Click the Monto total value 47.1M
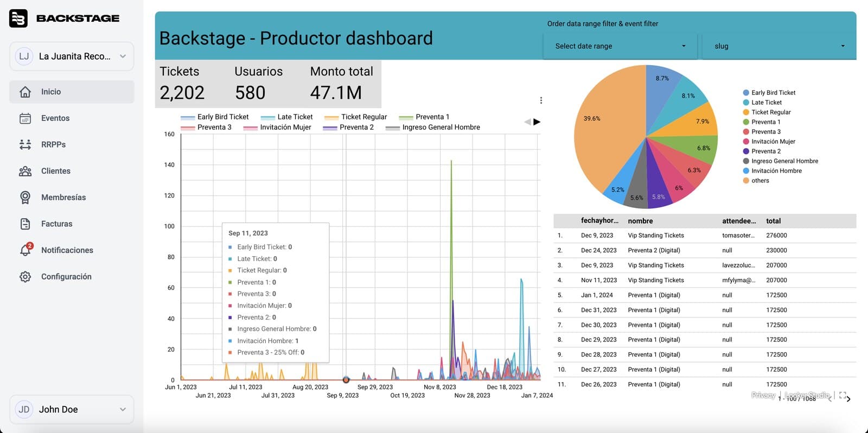868x433 pixels. point(336,93)
